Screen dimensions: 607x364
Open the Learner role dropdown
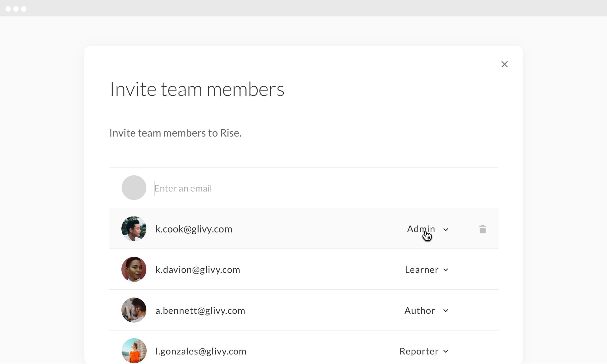(x=422, y=270)
